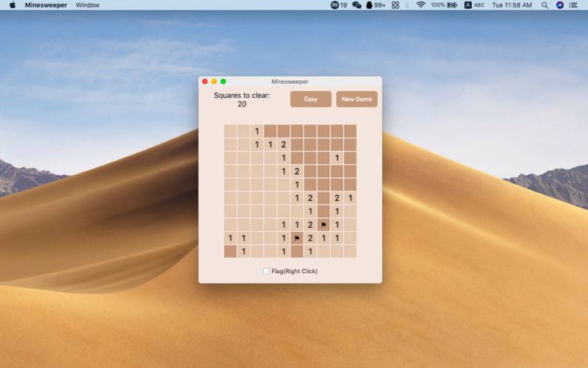Launch Siri from the menu bar
588x368 pixels.
560,5
